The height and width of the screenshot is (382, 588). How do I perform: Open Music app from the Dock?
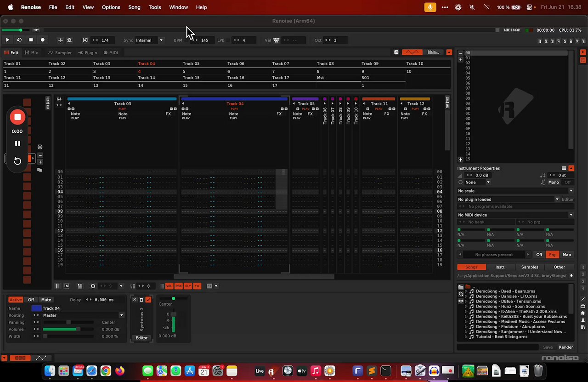coord(316,371)
